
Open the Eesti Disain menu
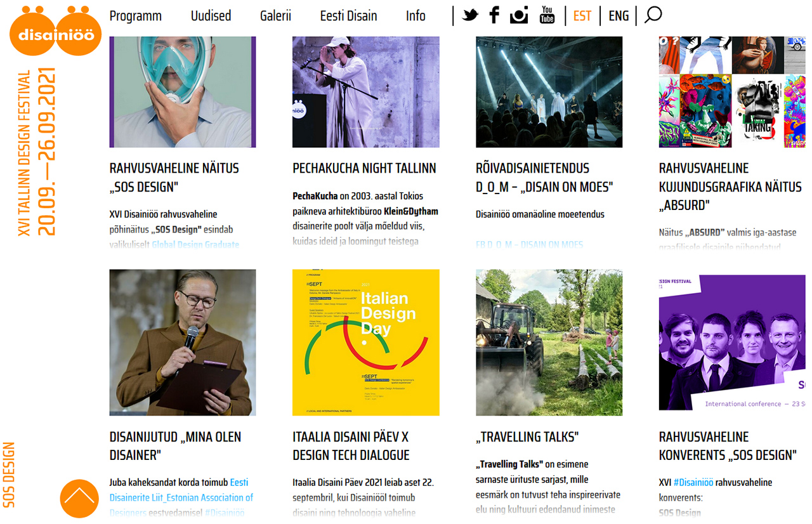pos(348,16)
